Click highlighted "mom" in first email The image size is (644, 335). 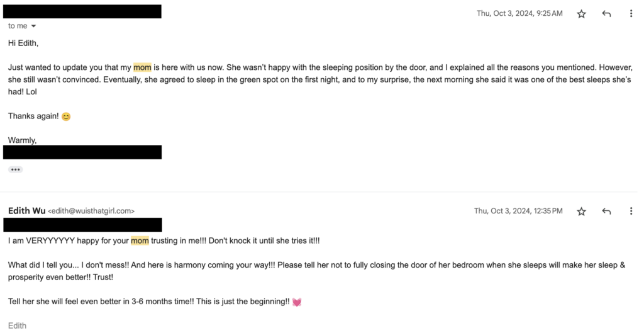142,67
